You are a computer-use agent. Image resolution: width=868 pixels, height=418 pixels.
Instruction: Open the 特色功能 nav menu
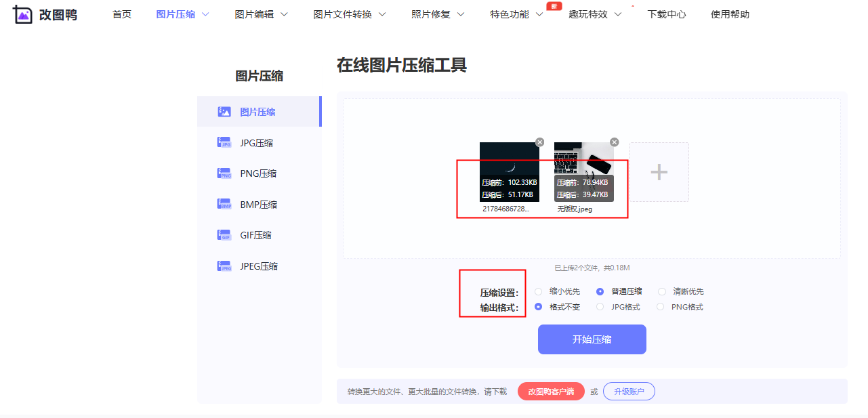point(510,14)
